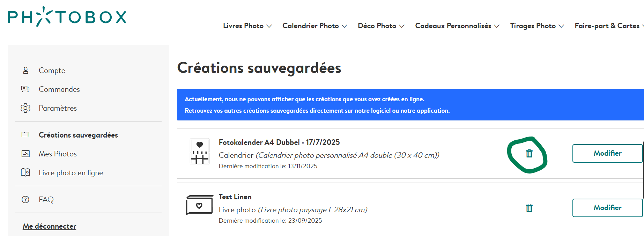644x236 pixels.
Task: Expand the Déco Photo menu
Action: 381,26
